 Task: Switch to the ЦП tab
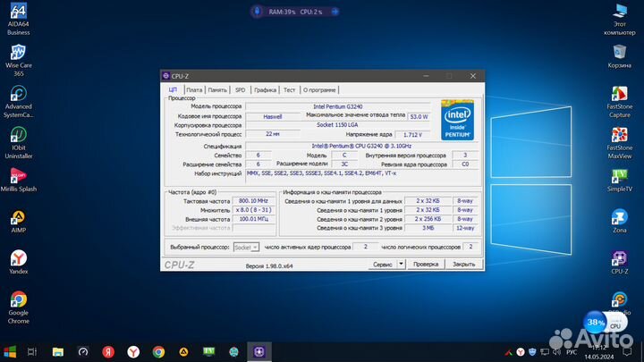coord(173,89)
